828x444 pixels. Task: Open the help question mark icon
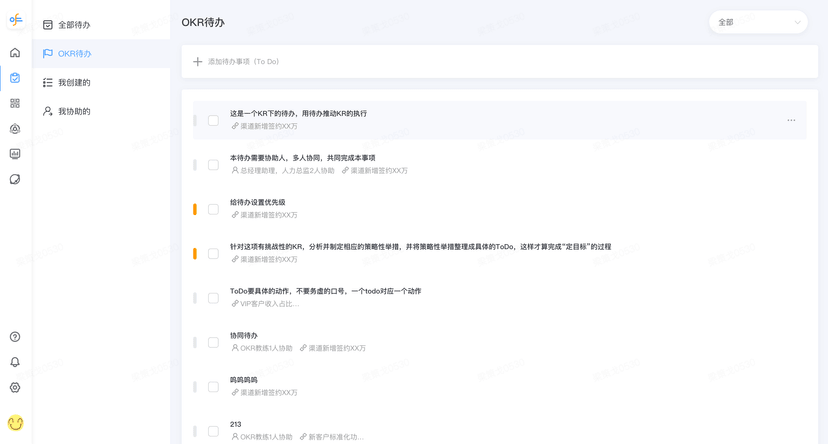pyautogui.click(x=15, y=336)
